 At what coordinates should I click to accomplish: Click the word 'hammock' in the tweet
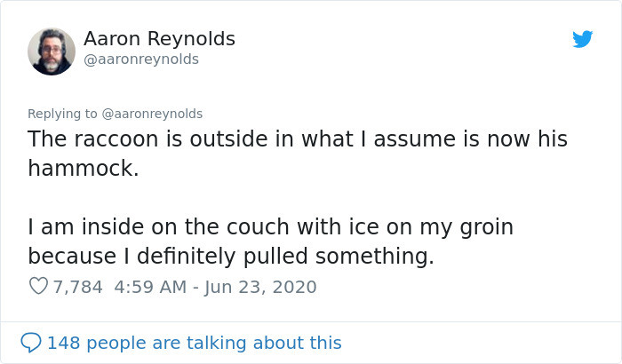click(x=80, y=169)
